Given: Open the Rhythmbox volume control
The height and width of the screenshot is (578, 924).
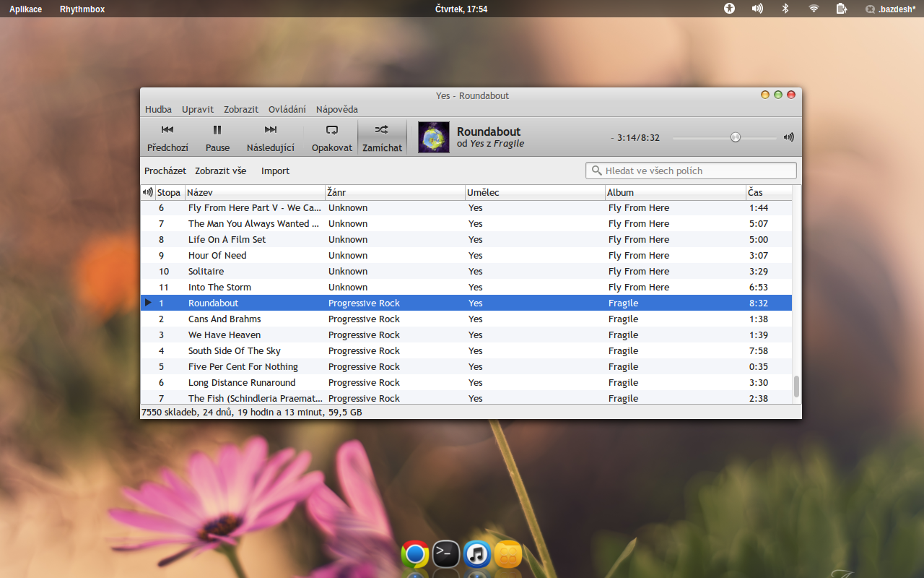Looking at the screenshot, I should pos(789,137).
